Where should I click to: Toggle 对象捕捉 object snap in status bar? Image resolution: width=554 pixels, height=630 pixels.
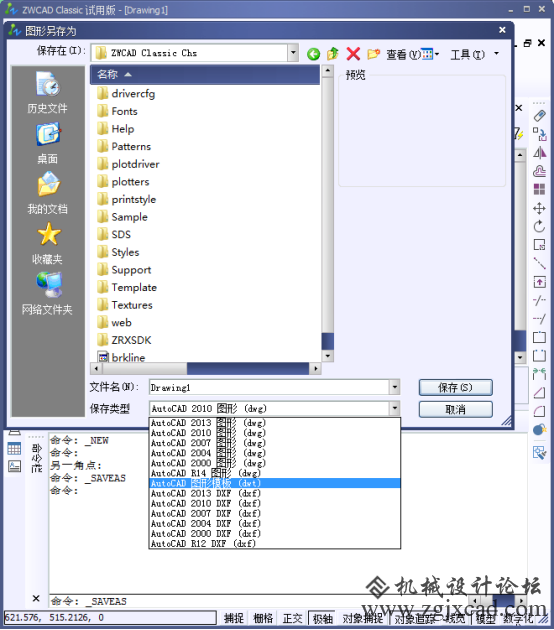(x=362, y=618)
